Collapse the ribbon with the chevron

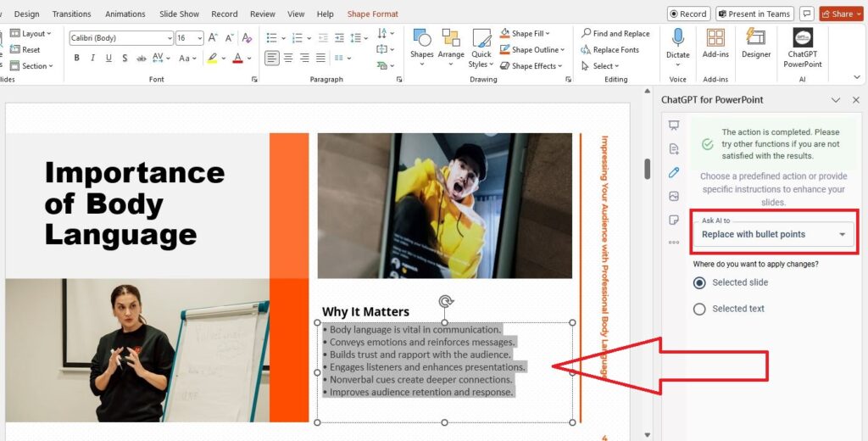click(858, 77)
